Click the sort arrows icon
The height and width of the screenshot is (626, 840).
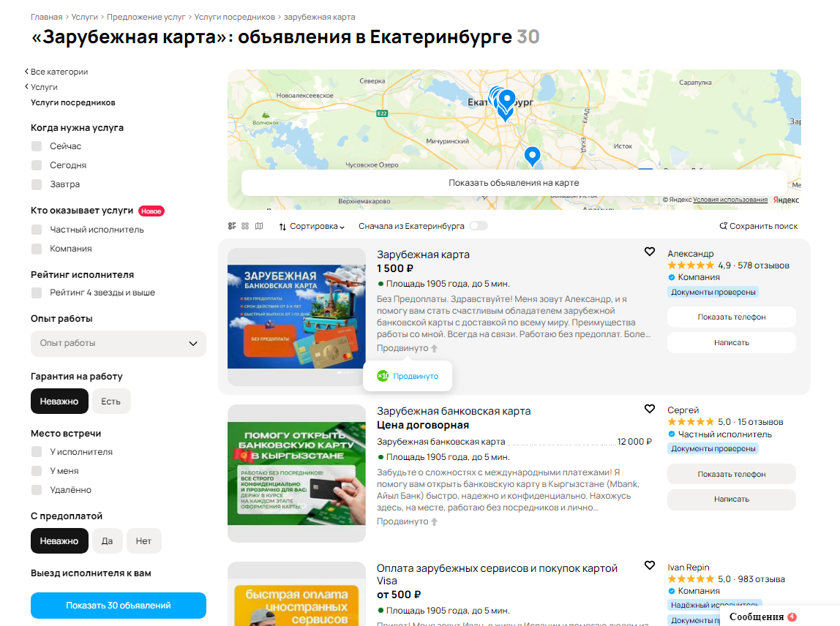[x=283, y=227]
